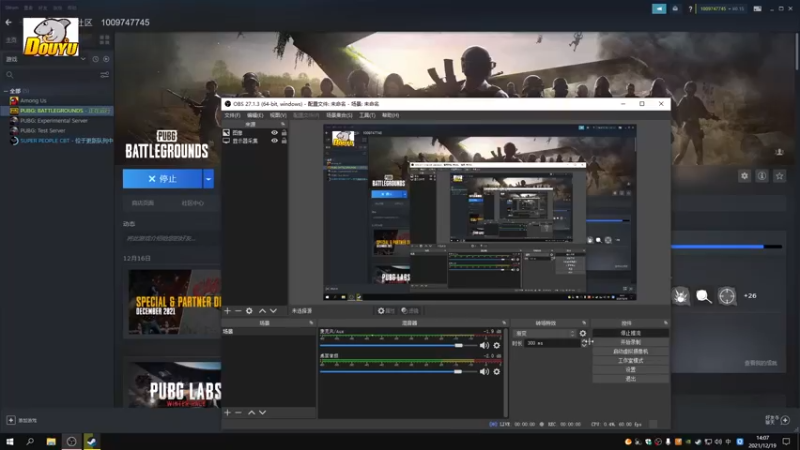Mute the desktop audio speaker icon
Viewport: 800px width, 450px height.
(484, 372)
